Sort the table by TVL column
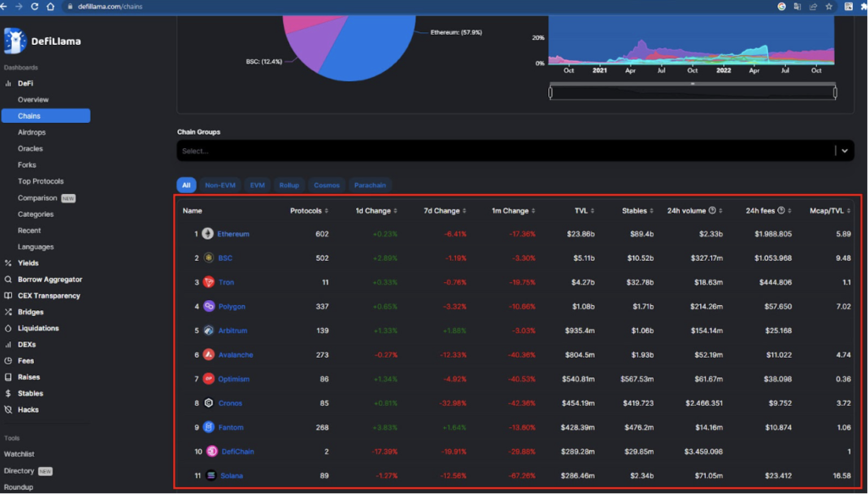The image size is (868, 494). [584, 211]
